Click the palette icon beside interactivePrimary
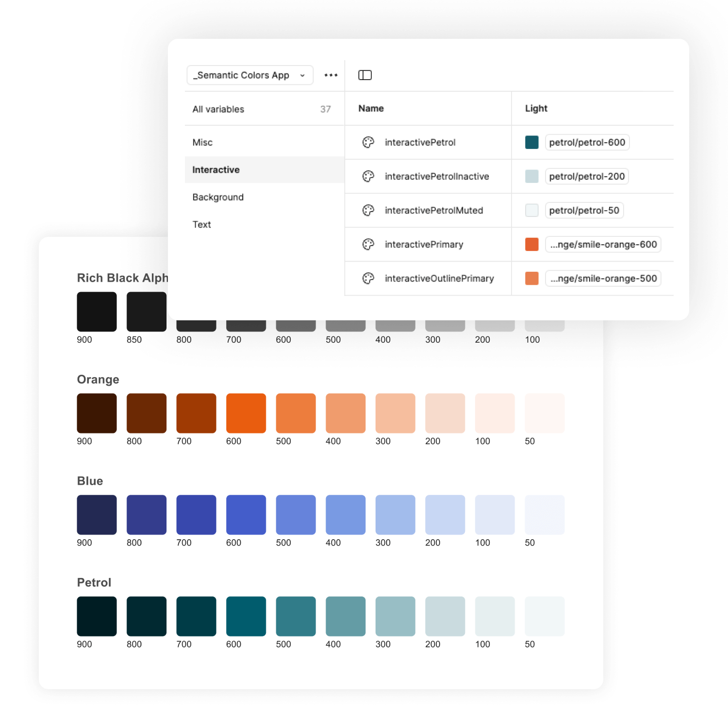 [x=368, y=244]
